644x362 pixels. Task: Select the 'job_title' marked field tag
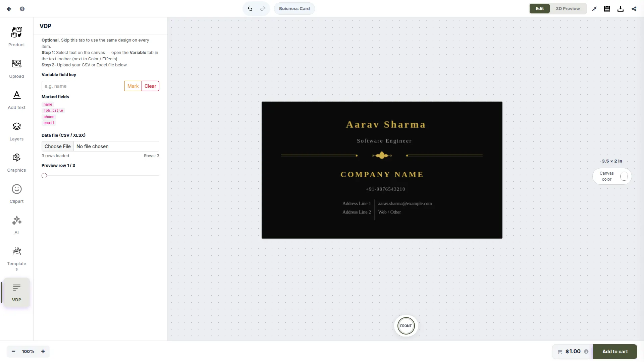(53, 111)
